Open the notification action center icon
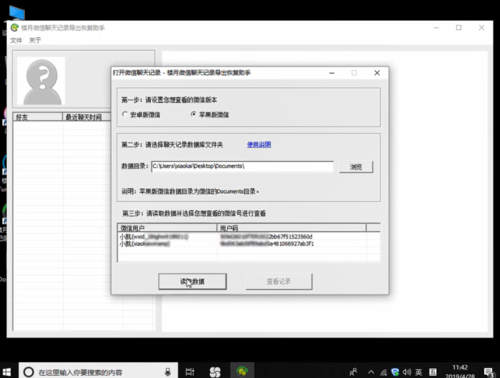Viewport: 500px width, 378px height. [489, 372]
